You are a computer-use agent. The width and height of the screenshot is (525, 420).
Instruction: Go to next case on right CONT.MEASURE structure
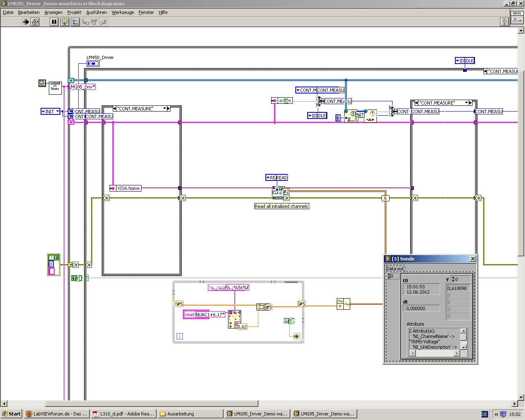click(x=470, y=103)
